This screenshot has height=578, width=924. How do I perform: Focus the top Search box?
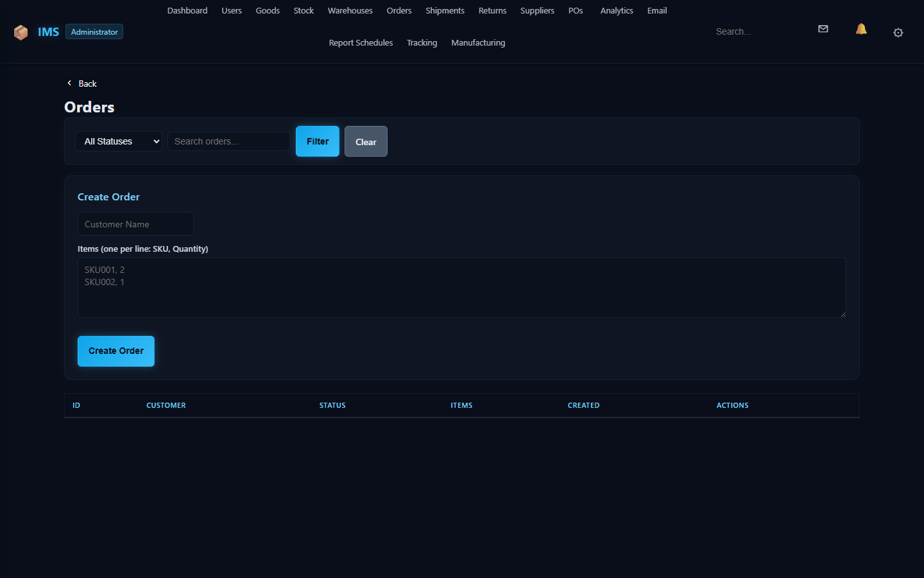[757, 31]
